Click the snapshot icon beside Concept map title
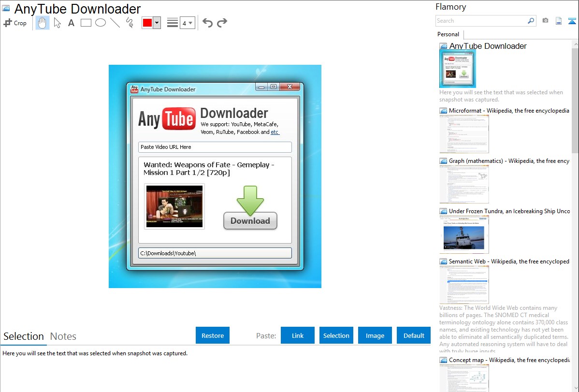This screenshot has height=392, width=579. pyautogui.click(x=443, y=360)
